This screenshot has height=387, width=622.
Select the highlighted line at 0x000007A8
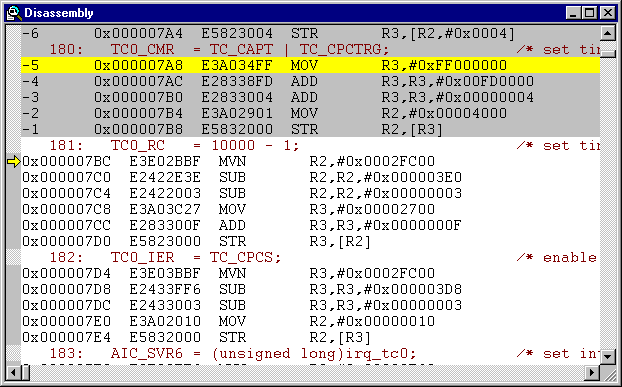[310, 65]
